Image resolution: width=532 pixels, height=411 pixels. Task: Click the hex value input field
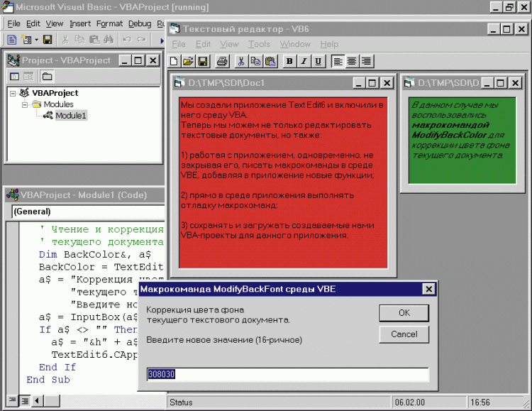[287, 374]
